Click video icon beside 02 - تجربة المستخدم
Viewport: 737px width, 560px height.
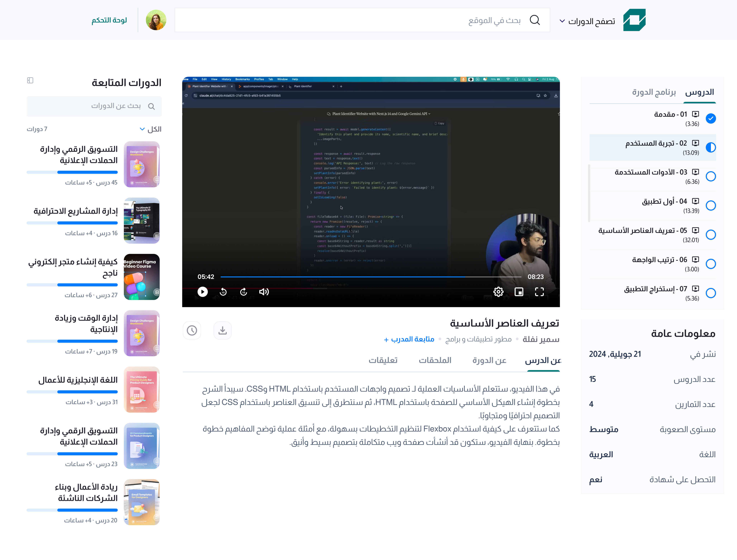(695, 143)
